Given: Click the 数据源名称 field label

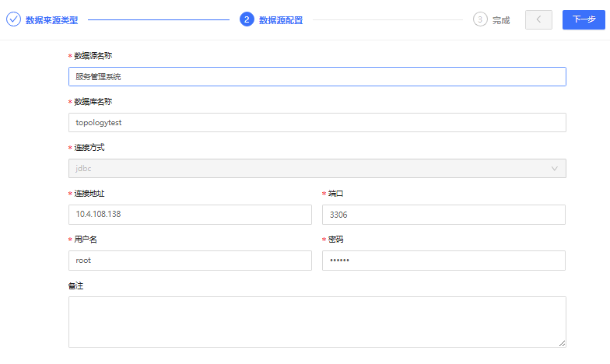Looking at the screenshot, I should pyautogui.click(x=93, y=56).
